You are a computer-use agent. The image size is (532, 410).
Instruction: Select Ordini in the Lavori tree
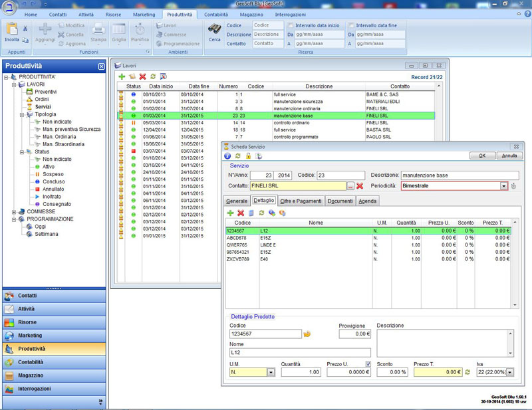tap(41, 99)
